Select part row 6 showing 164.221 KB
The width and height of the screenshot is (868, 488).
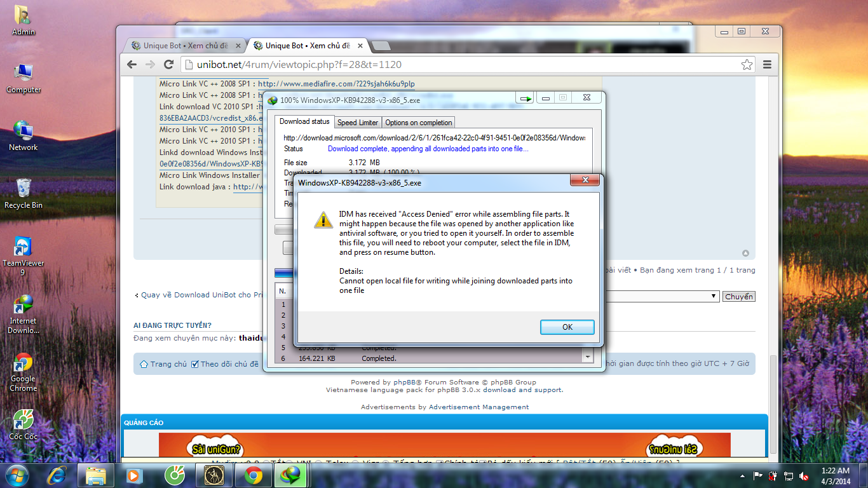tap(429, 358)
